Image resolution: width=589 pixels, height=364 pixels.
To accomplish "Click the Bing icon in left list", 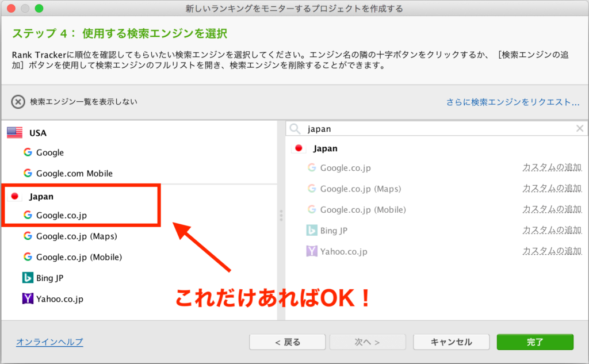I will point(28,278).
